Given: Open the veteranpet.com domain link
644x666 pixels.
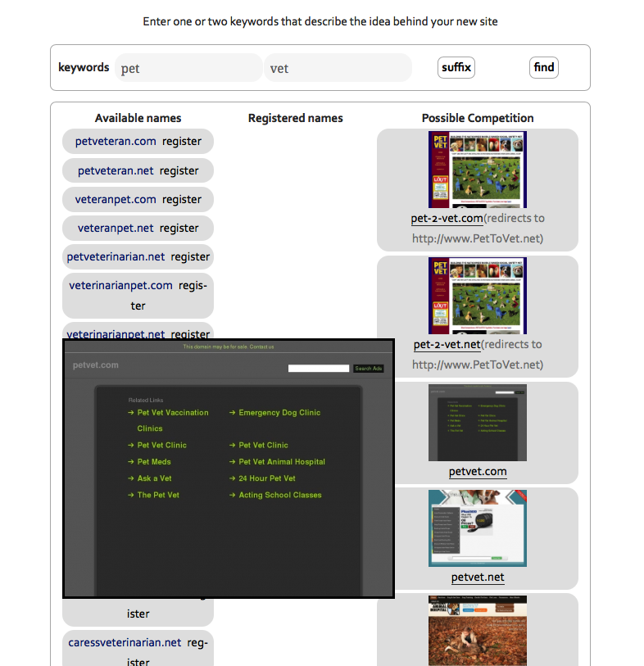Looking at the screenshot, I should (x=116, y=200).
